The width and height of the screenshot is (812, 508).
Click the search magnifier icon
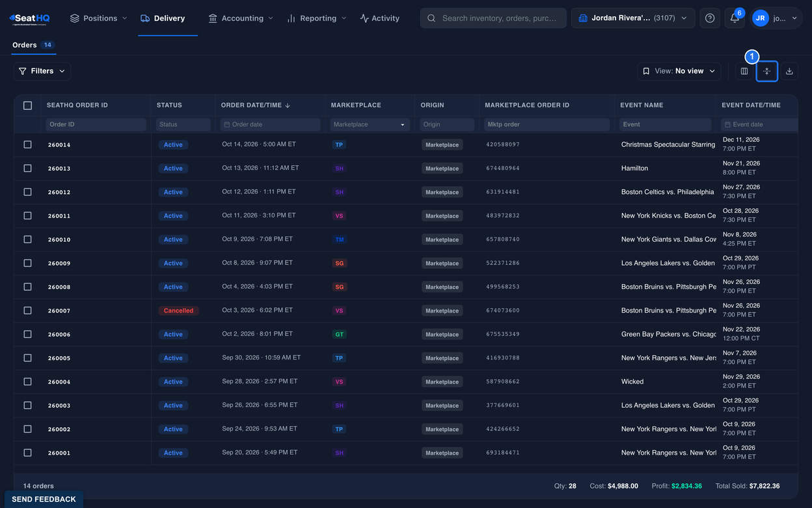pyautogui.click(x=432, y=18)
